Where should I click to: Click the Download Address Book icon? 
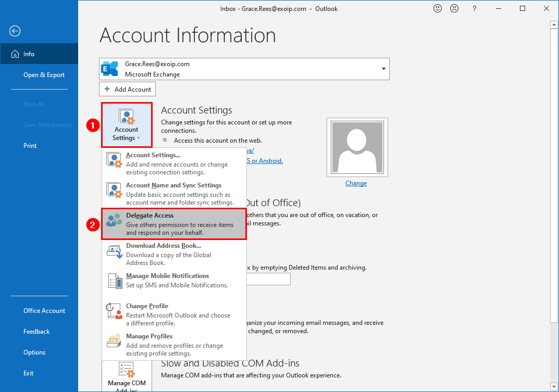pos(115,251)
